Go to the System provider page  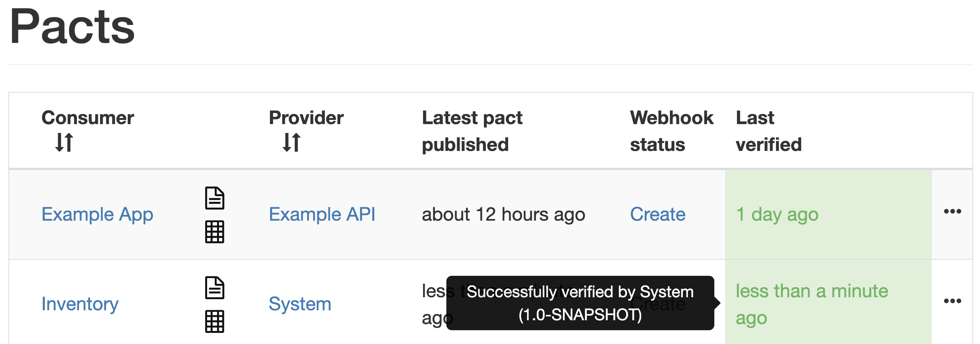point(300,304)
